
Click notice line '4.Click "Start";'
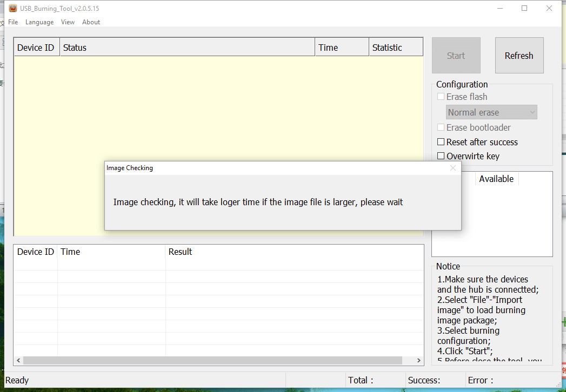point(465,351)
